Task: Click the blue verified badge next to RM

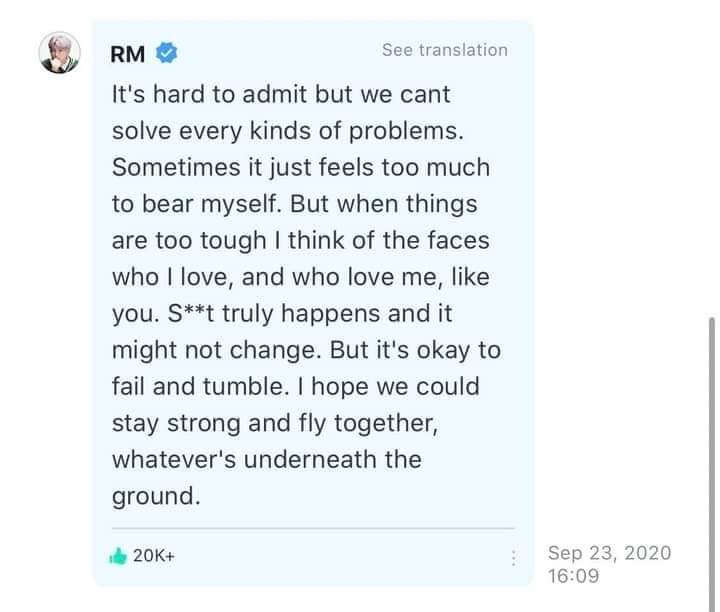Action: (x=167, y=53)
